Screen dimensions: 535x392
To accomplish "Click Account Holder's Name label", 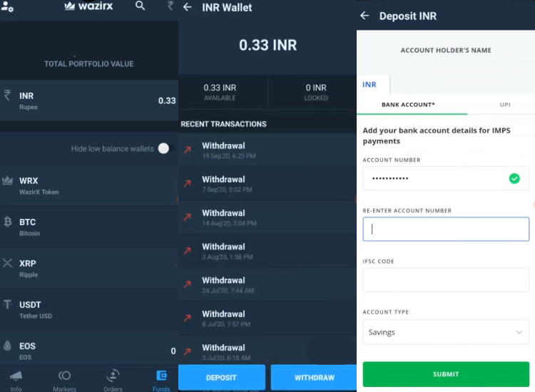I will click(x=446, y=50).
